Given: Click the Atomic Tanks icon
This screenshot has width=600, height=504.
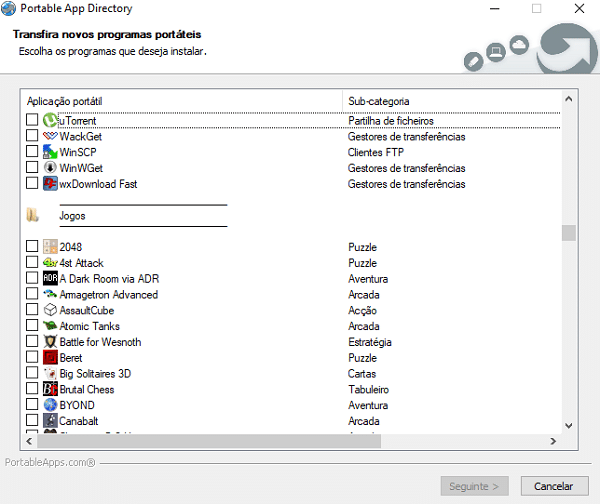Looking at the screenshot, I should point(50,326).
